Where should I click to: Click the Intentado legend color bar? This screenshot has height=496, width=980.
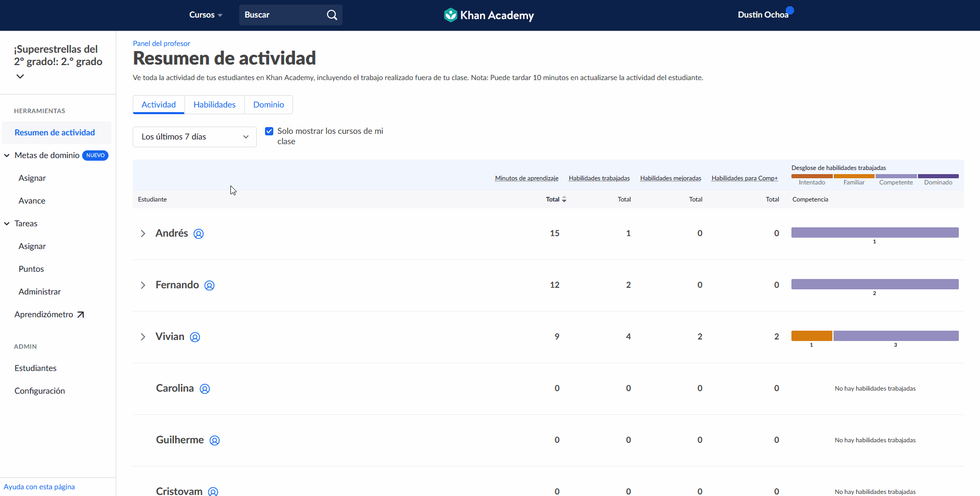(812, 176)
